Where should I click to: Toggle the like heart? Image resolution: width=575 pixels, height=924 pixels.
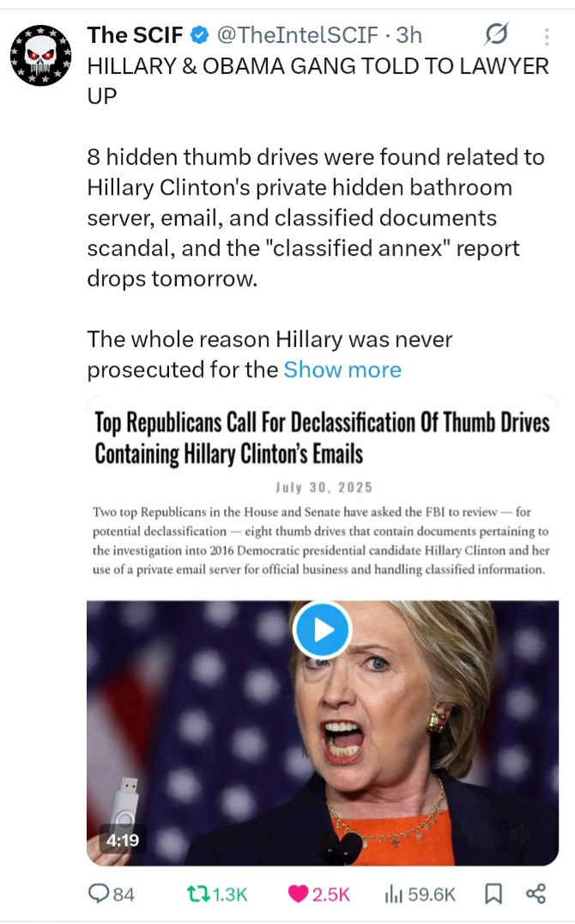[298, 894]
